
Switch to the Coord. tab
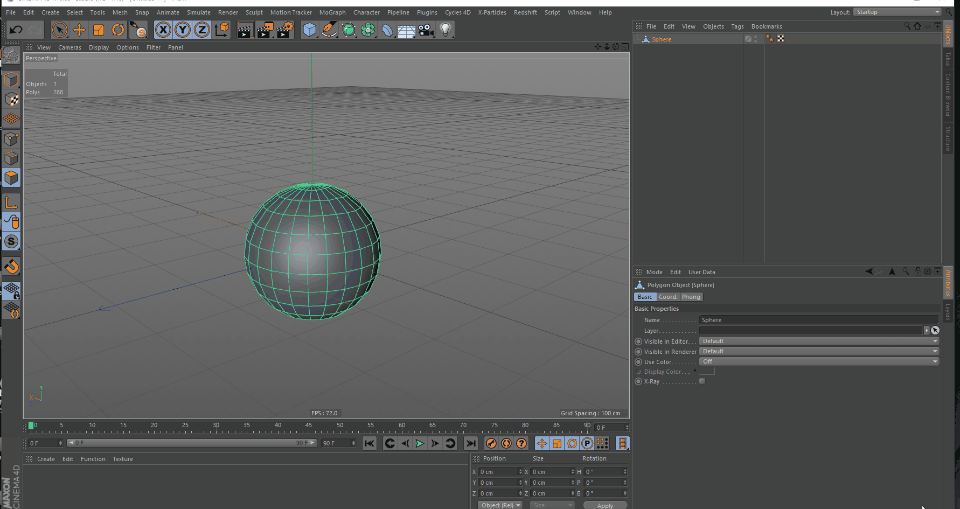pos(667,297)
